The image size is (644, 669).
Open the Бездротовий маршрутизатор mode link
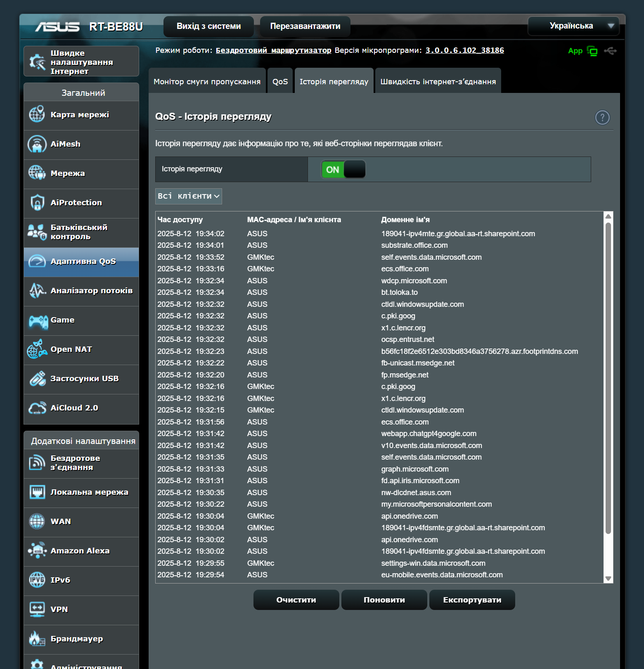[x=274, y=50]
